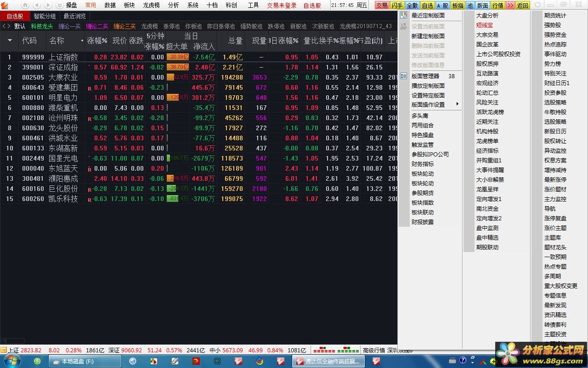Select 期货统计 in the right menu column

coord(555,15)
